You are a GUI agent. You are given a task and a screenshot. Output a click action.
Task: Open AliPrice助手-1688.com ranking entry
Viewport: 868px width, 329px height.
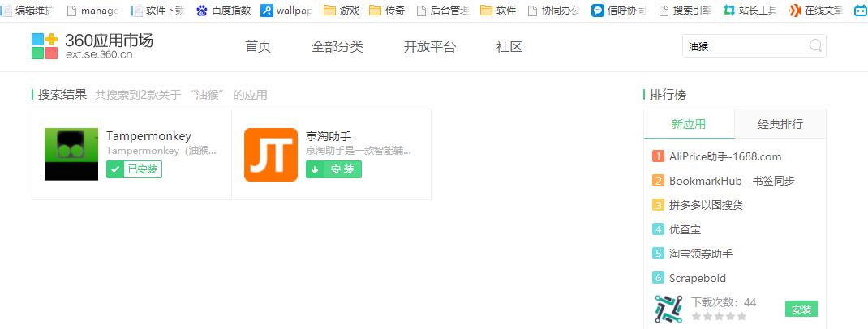click(725, 156)
